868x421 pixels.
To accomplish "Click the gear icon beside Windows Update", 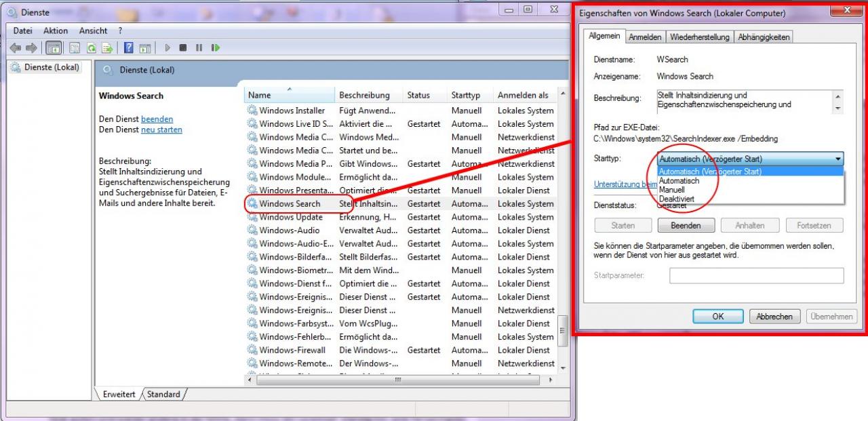I will coord(252,217).
